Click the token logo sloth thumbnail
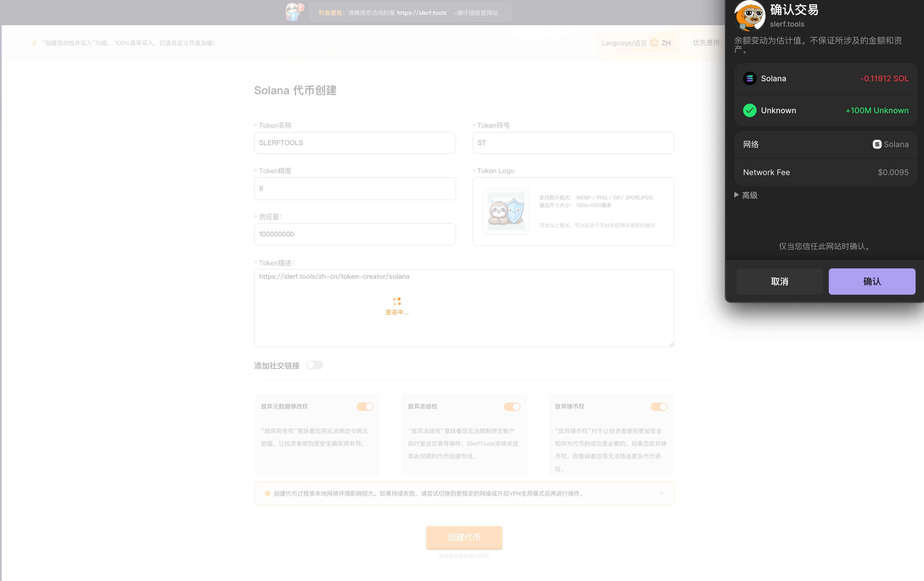Viewport: 924px width, 581px height. (506, 211)
